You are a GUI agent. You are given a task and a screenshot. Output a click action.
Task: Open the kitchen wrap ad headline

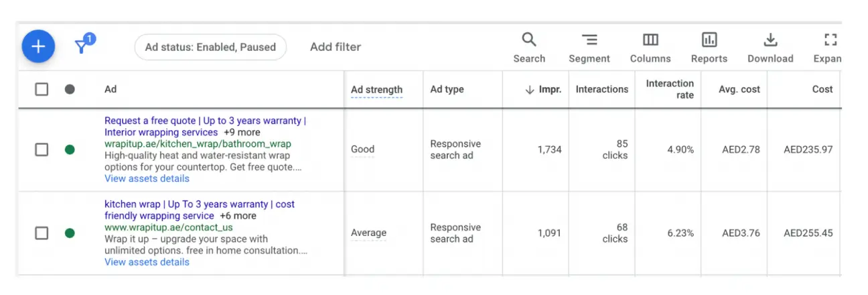click(x=200, y=210)
